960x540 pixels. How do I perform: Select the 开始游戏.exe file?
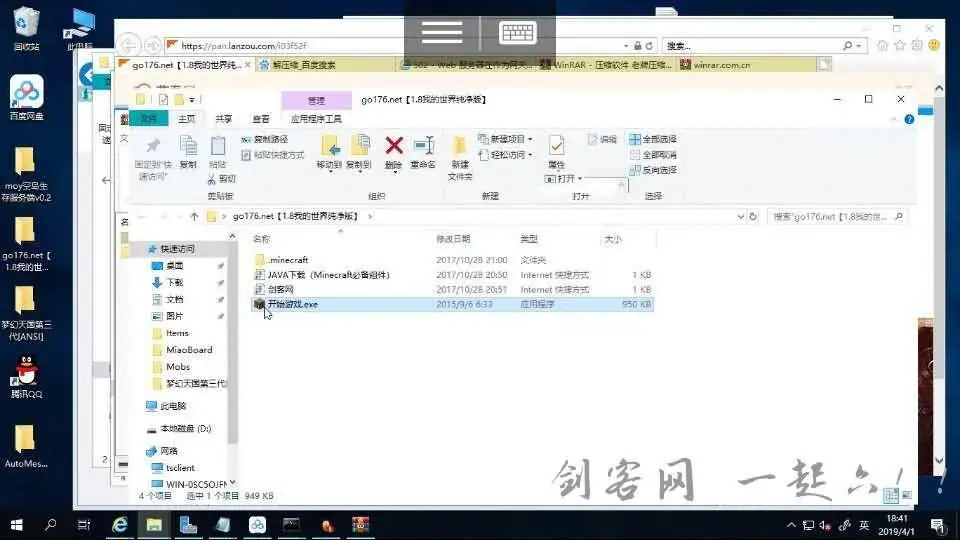click(x=452, y=304)
